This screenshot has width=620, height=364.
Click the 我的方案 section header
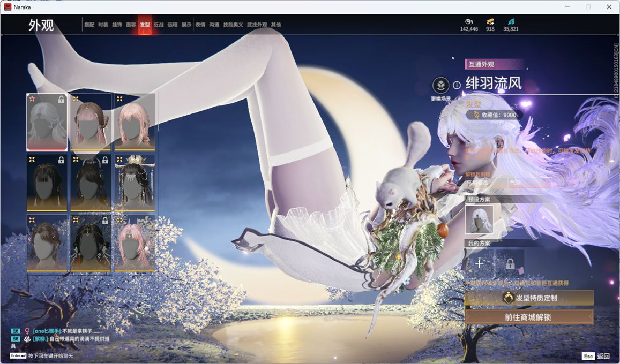click(x=479, y=243)
